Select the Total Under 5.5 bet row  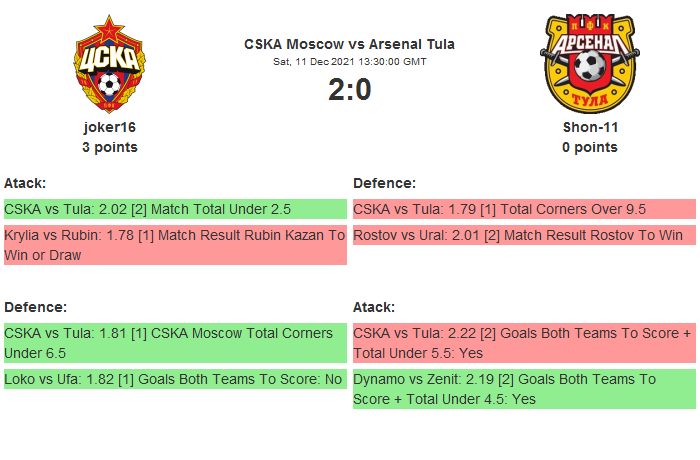click(524, 343)
